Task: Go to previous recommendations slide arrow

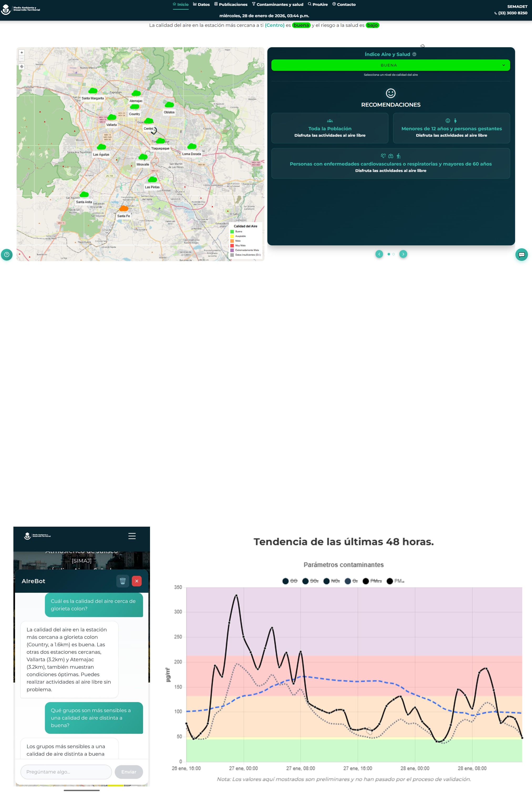Action: tap(379, 254)
